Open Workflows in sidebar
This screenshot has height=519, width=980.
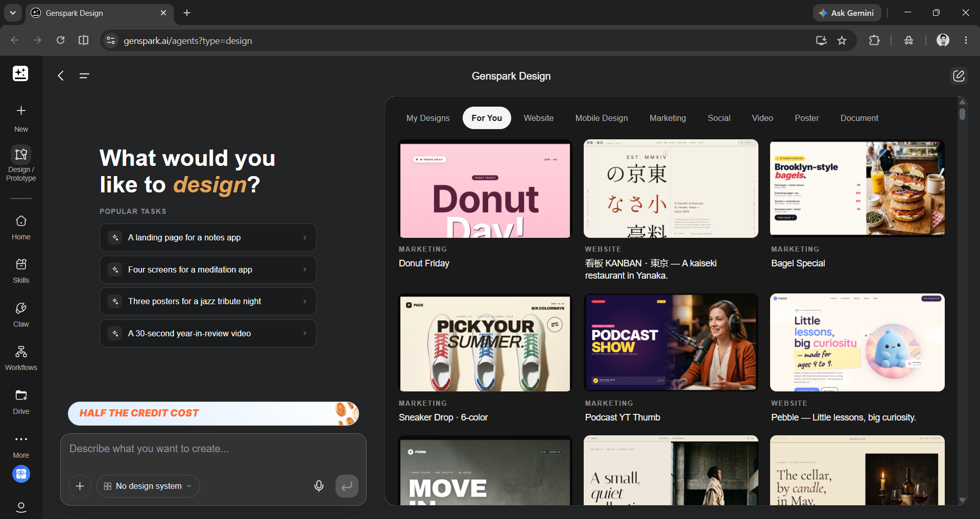coord(21,358)
